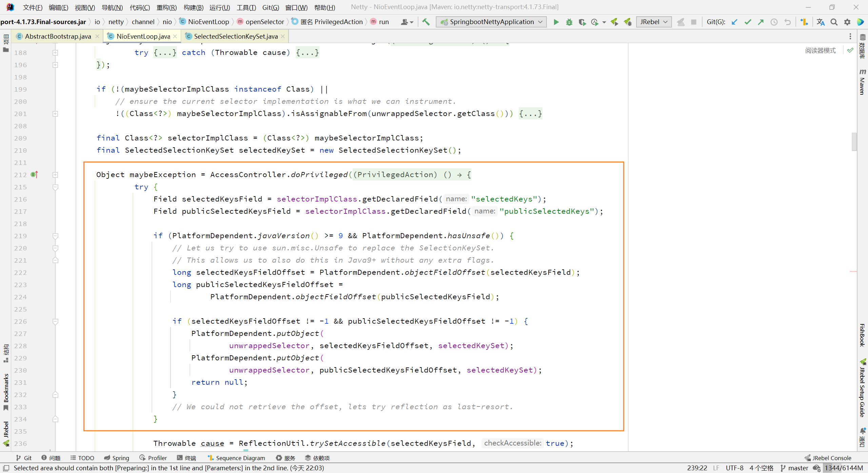
Task: Click UTF-8 encoding in status bar
Action: click(x=734, y=468)
